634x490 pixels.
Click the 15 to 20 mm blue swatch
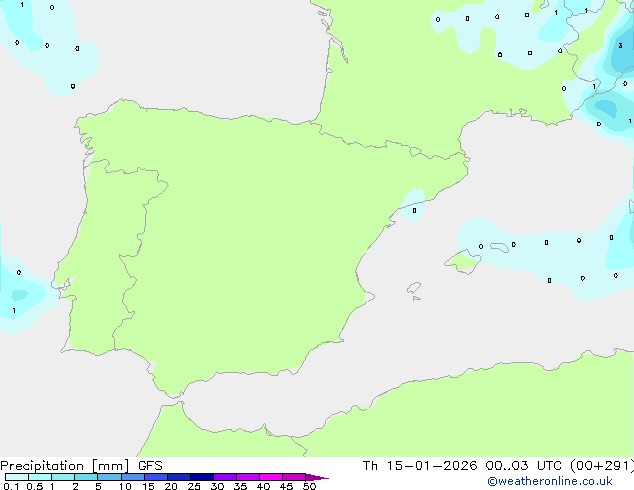[156, 477]
